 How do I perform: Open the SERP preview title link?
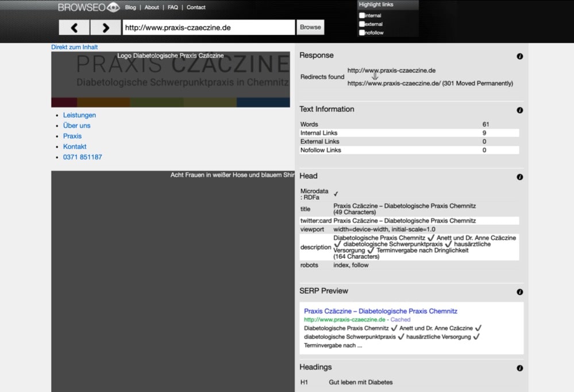(x=380, y=311)
